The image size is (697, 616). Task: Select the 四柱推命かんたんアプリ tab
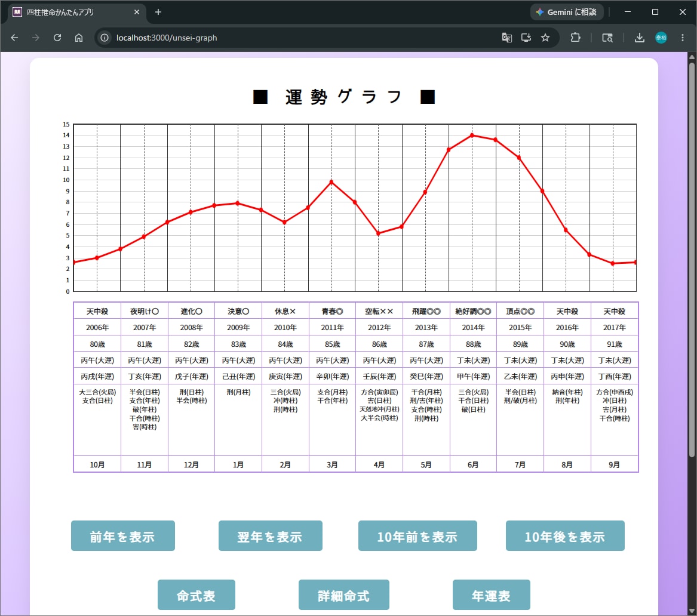76,12
